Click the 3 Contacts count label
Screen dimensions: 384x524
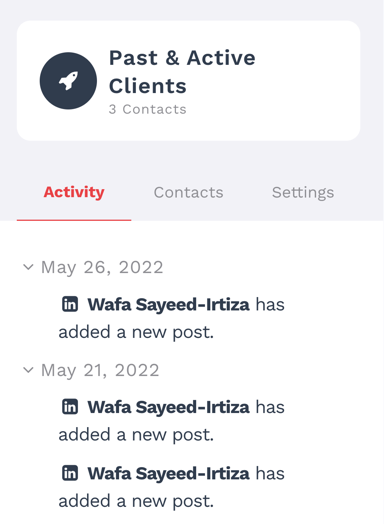pyautogui.click(x=147, y=109)
